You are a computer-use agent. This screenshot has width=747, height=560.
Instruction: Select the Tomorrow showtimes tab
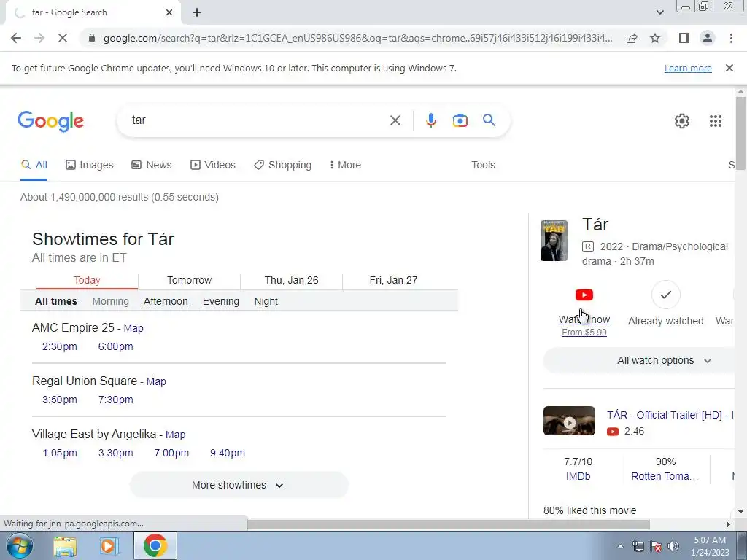[189, 280]
